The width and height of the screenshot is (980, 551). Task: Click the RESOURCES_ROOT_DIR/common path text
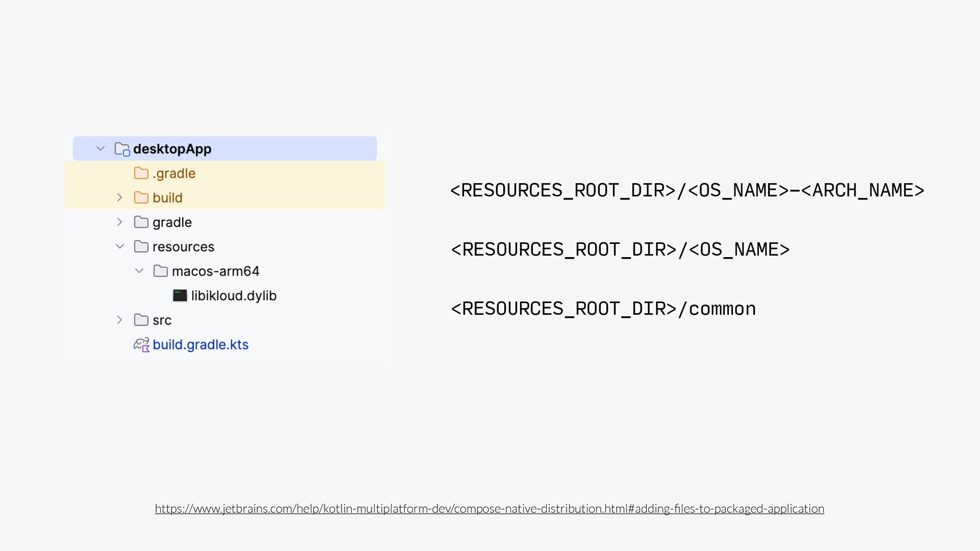(x=603, y=309)
